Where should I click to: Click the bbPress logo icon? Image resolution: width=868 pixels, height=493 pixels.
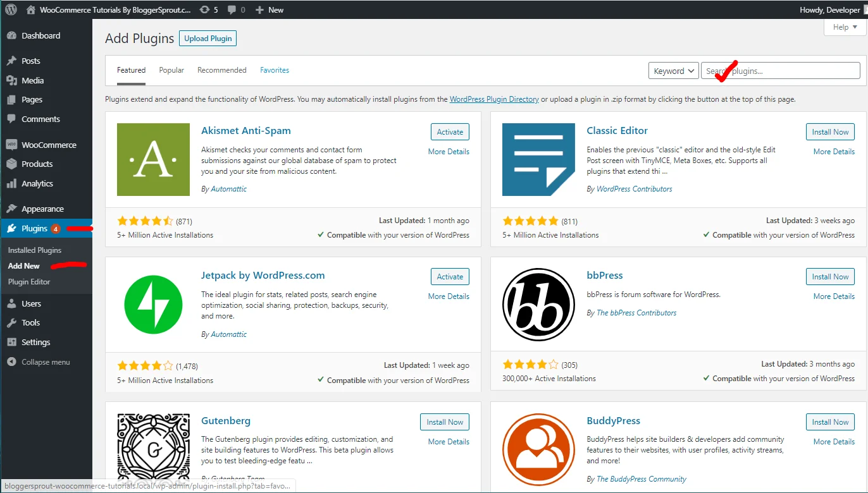coord(538,305)
